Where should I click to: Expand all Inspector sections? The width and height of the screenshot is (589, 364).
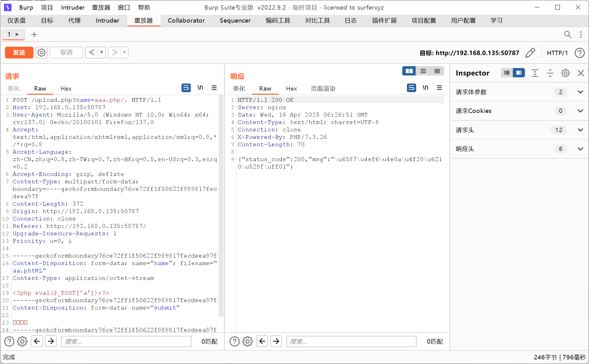(x=535, y=73)
